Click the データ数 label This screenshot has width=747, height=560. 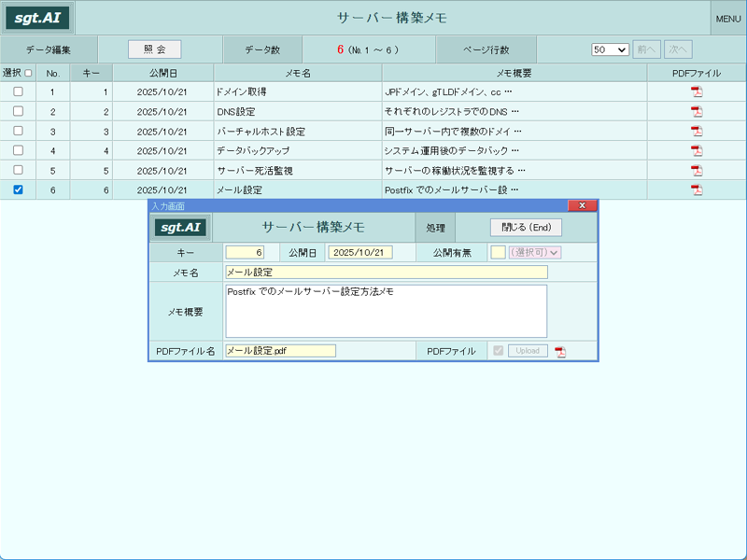tap(262, 49)
